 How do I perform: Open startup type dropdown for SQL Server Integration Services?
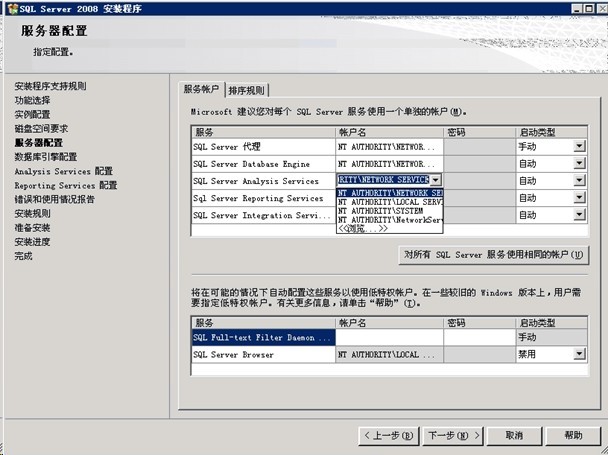[x=579, y=215]
